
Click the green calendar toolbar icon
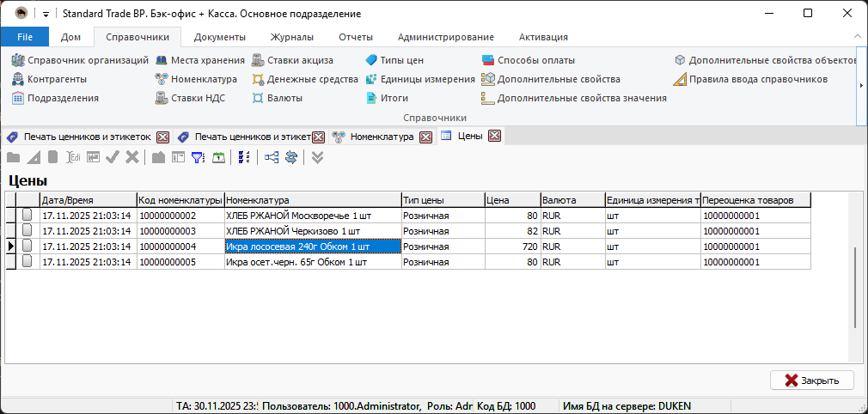(x=218, y=158)
